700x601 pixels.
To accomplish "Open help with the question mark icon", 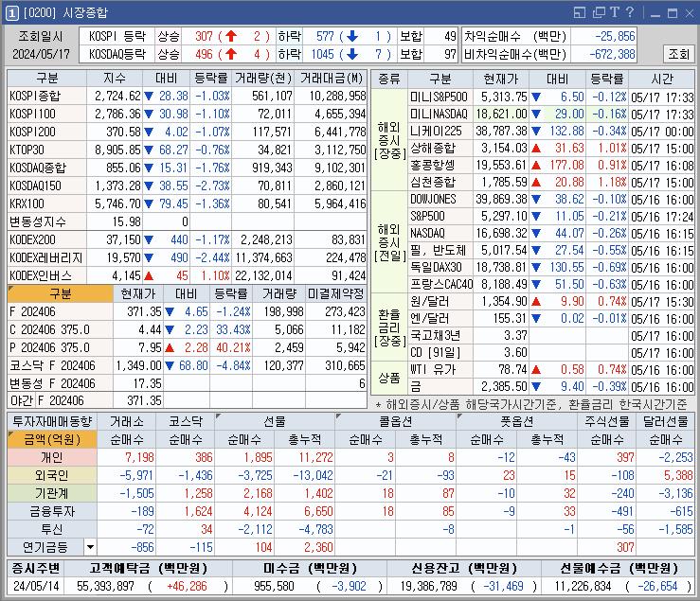I will pos(630,12).
